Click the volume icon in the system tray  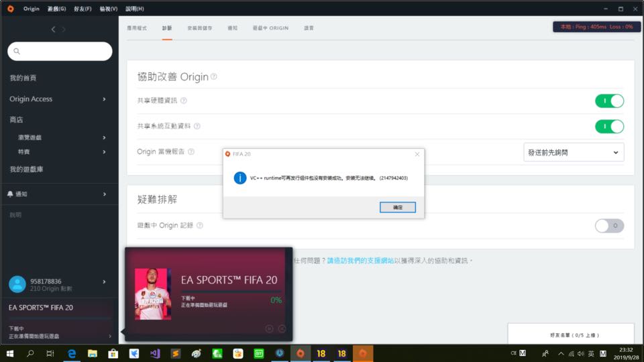[581, 353]
